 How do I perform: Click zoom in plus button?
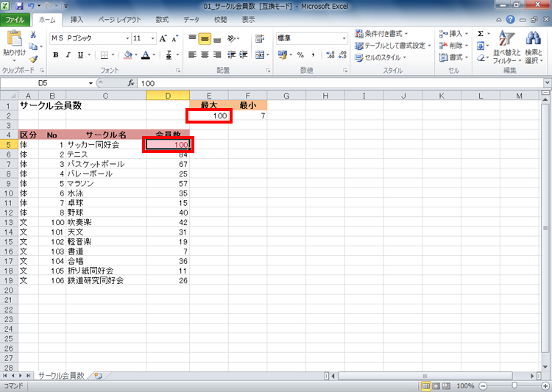545,386
